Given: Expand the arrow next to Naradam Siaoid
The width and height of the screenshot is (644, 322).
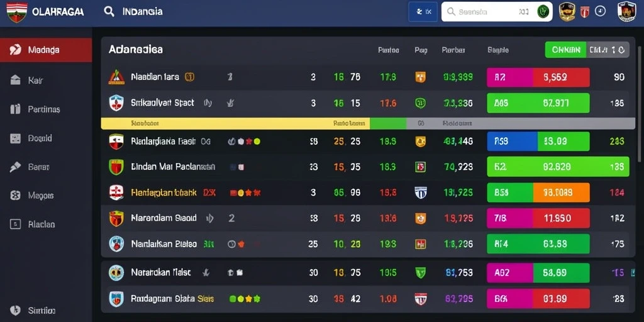Looking at the screenshot, I should pyautogui.click(x=210, y=218).
